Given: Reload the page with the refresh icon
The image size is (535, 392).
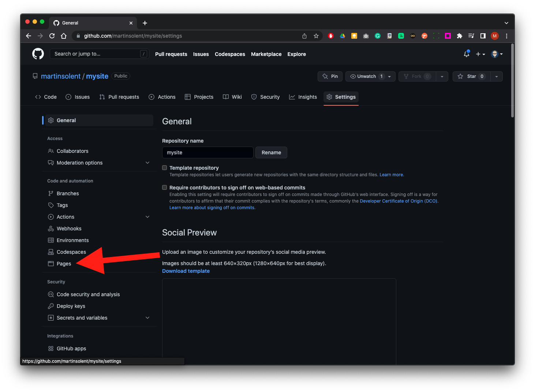Looking at the screenshot, I should tap(52, 36).
